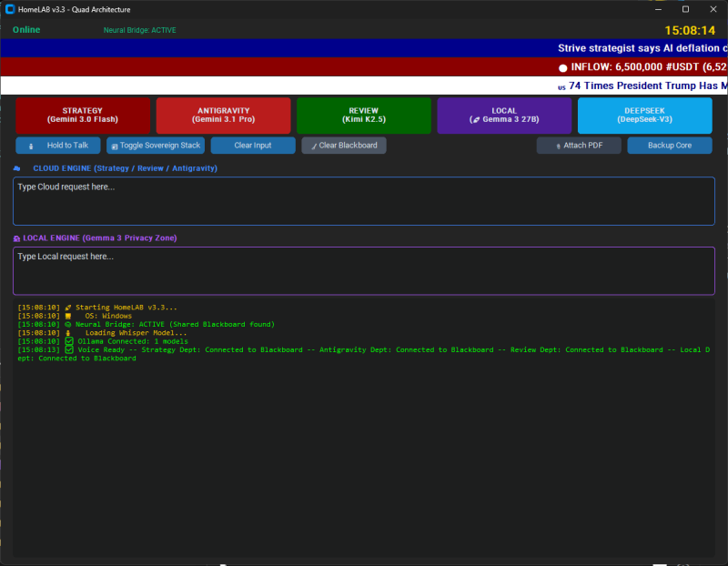Click the 'LOCAL ENGINE (Gemma 3 Privacy Zone)' heading
The width and height of the screenshot is (728, 566).
[x=100, y=238]
